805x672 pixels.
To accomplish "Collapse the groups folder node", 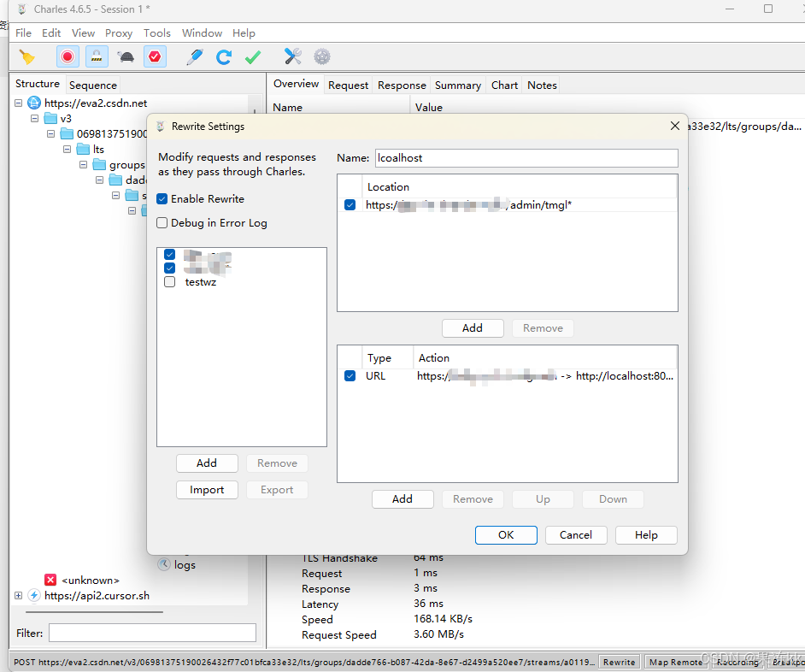I will coord(84,165).
